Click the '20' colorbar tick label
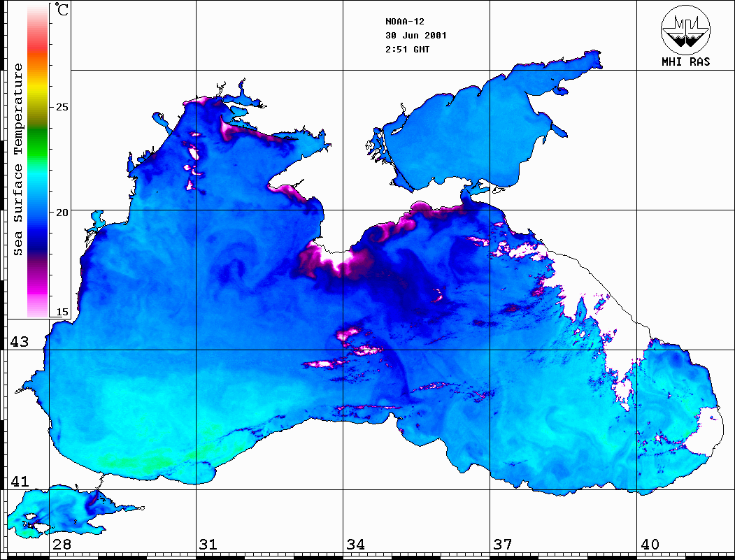The image size is (735, 560). point(62,213)
